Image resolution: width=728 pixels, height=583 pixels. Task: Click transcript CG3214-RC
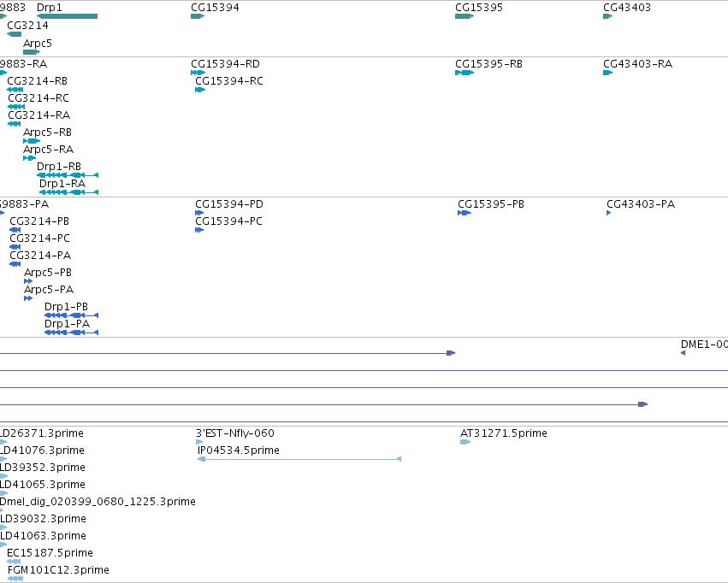[38, 98]
